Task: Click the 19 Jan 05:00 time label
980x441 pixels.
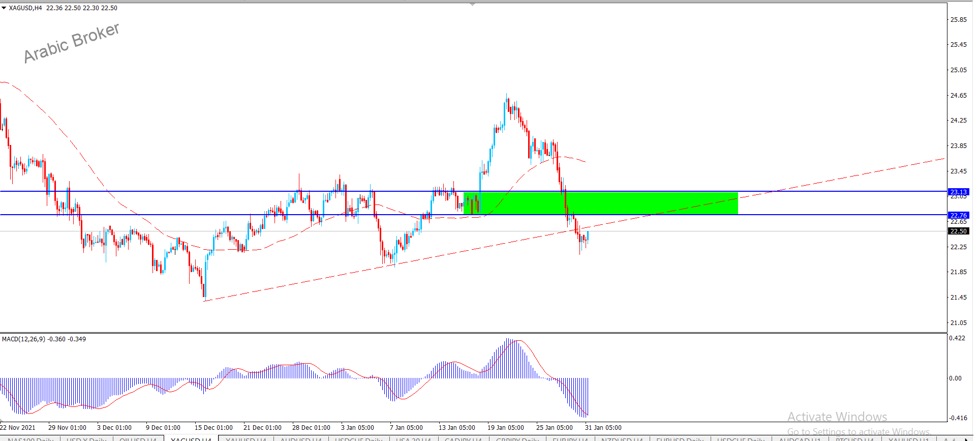Action: pyautogui.click(x=506, y=427)
